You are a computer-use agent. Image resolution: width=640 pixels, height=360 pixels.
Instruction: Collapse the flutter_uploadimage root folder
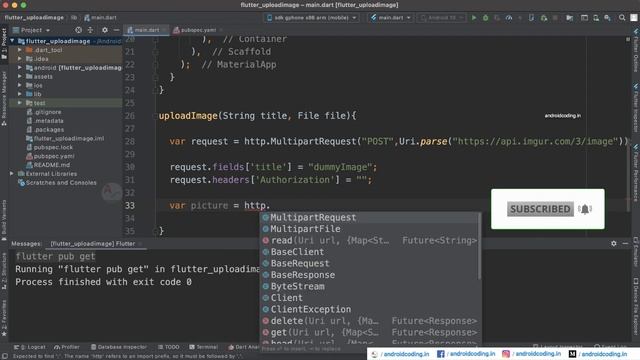pos(12,41)
